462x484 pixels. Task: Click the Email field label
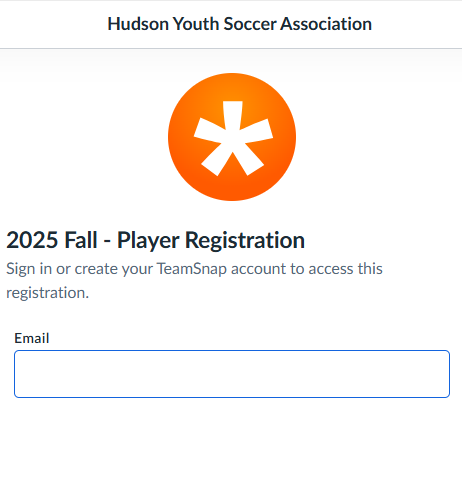(32, 338)
